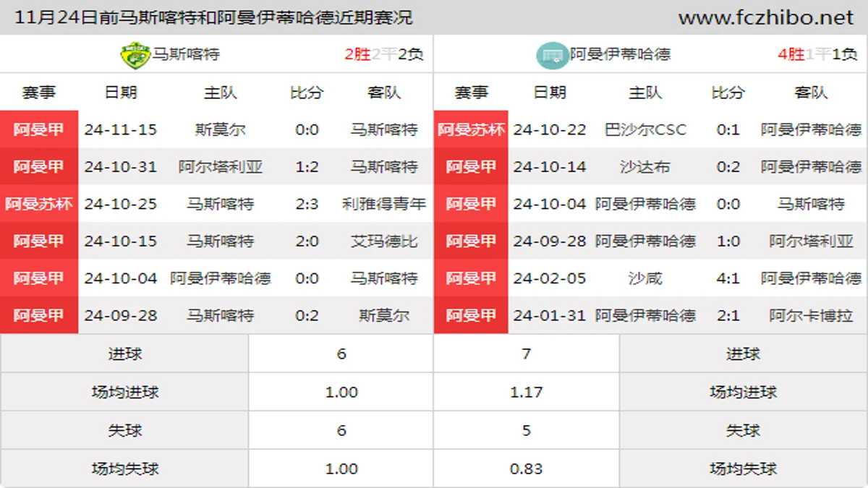Click the 0:2 score on the 沙达布 row

pos(728,167)
